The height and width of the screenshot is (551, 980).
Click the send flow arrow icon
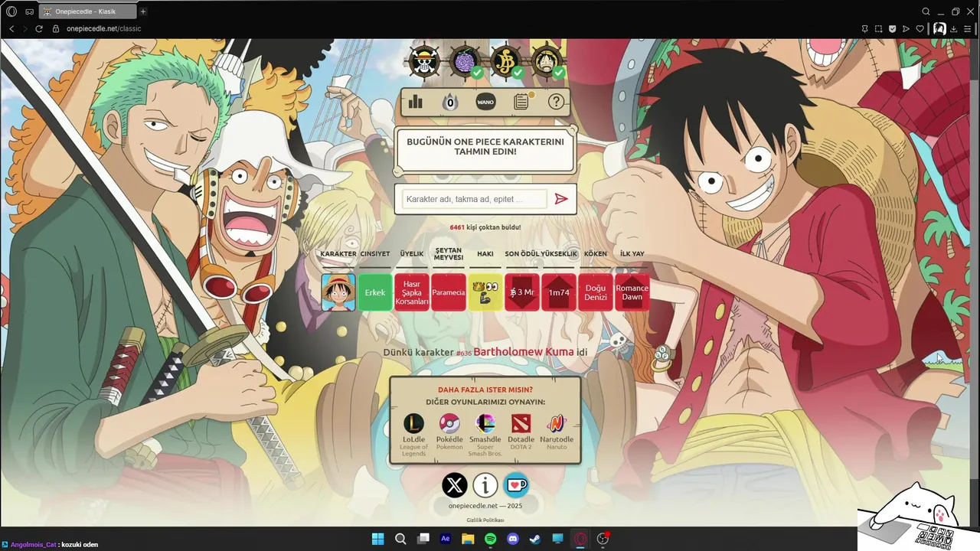point(906,28)
